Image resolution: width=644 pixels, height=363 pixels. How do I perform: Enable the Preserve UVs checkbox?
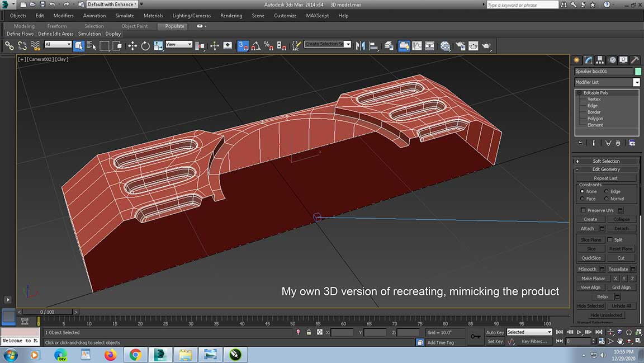584,210
